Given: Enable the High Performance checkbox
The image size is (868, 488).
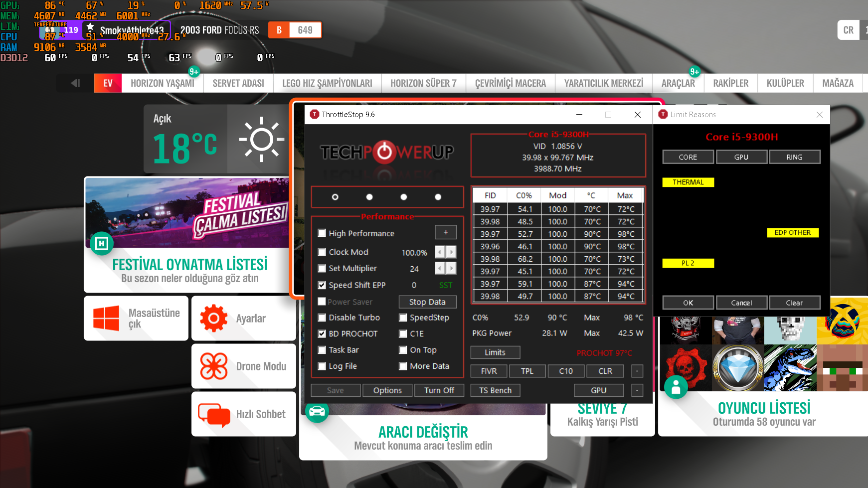Looking at the screenshot, I should 322,233.
